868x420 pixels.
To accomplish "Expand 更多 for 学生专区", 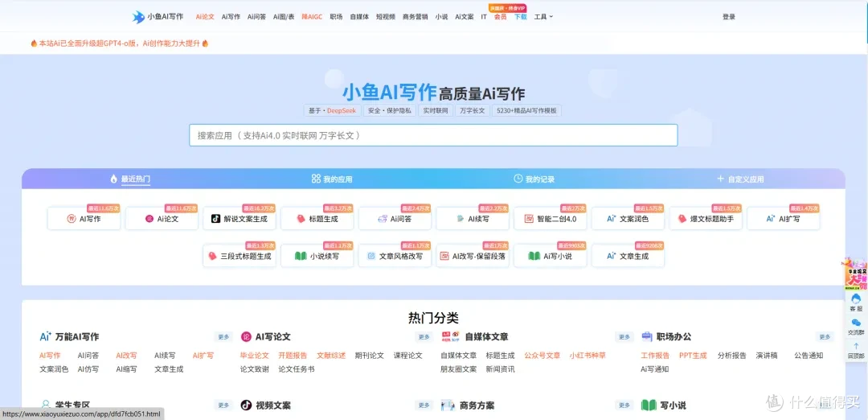I will 223,405.
